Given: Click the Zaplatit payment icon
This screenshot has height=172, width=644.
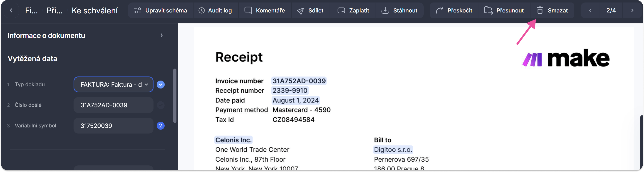Looking at the screenshot, I should pos(341,10).
